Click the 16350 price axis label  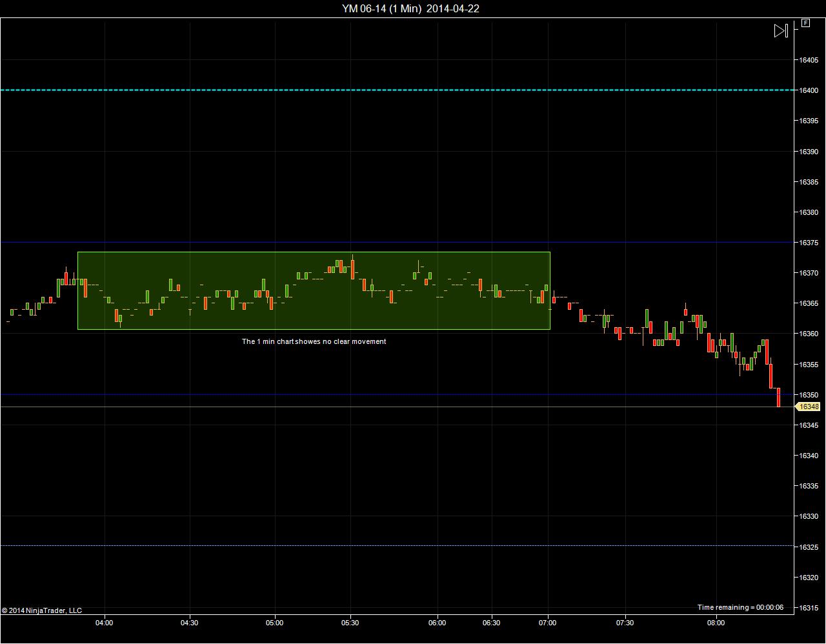tap(809, 395)
